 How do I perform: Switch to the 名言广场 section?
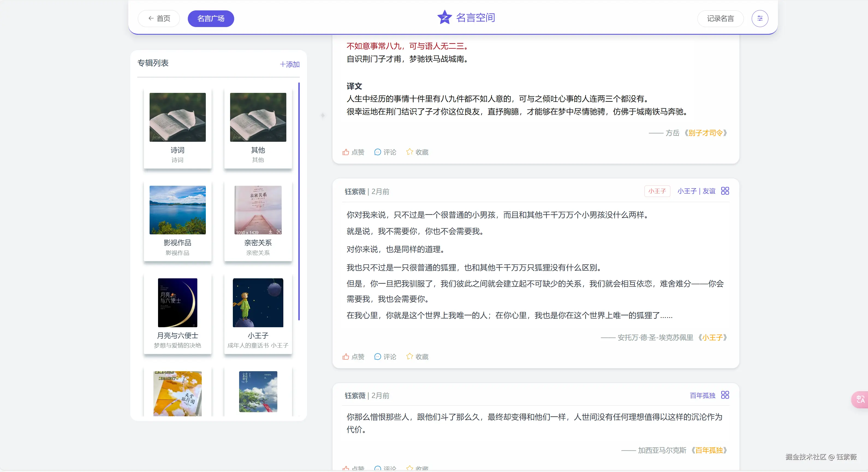(x=211, y=19)
